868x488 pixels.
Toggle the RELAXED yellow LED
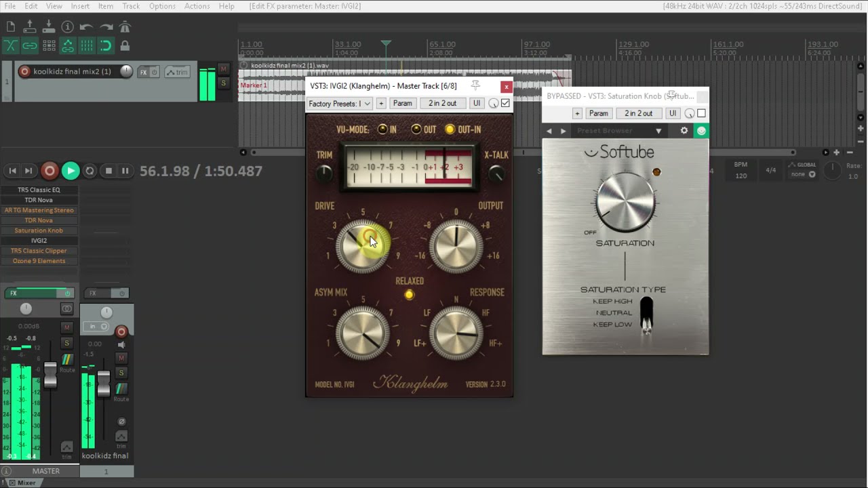(x=409, y=295)
